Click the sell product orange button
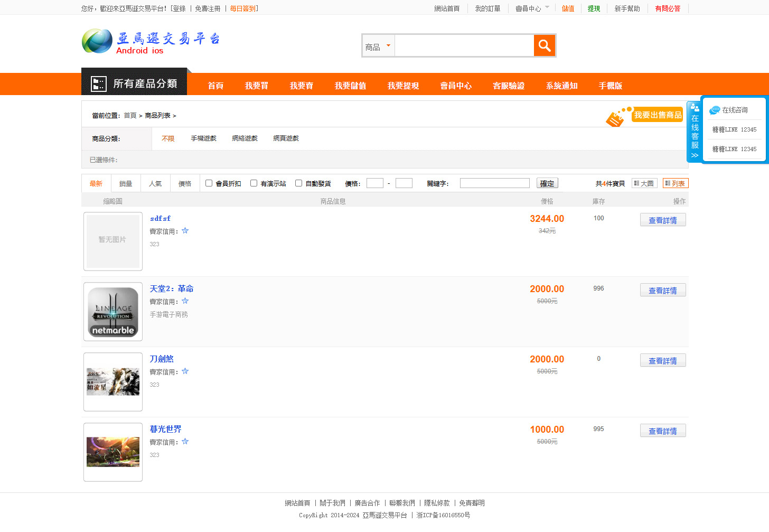769x532 pixels. [657, 115]
